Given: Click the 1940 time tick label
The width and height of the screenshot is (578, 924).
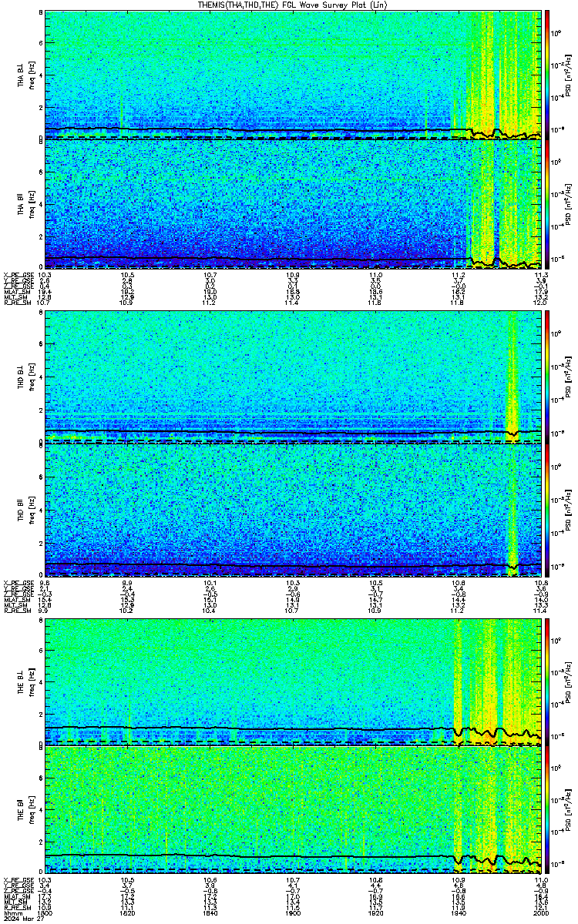Looking at the screenshot, I should (459, 912).
